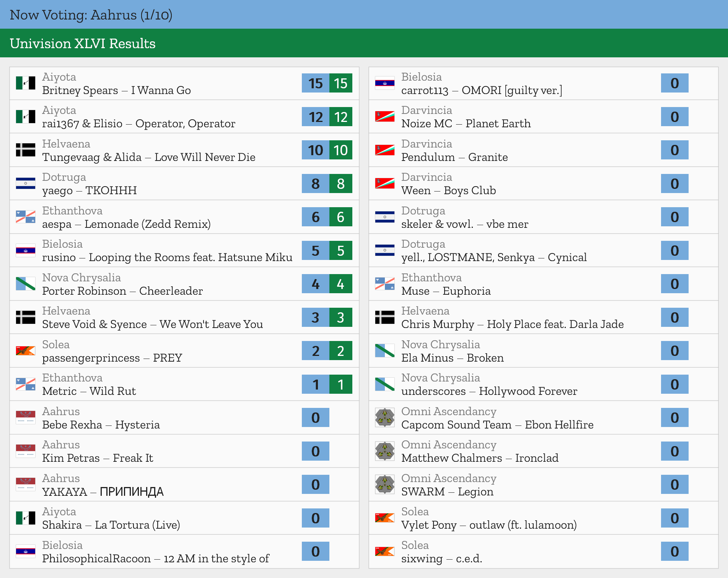Click the Dotruga flag beside the Cynical entry
Screen dimensions: 728x578
(385, 250)
